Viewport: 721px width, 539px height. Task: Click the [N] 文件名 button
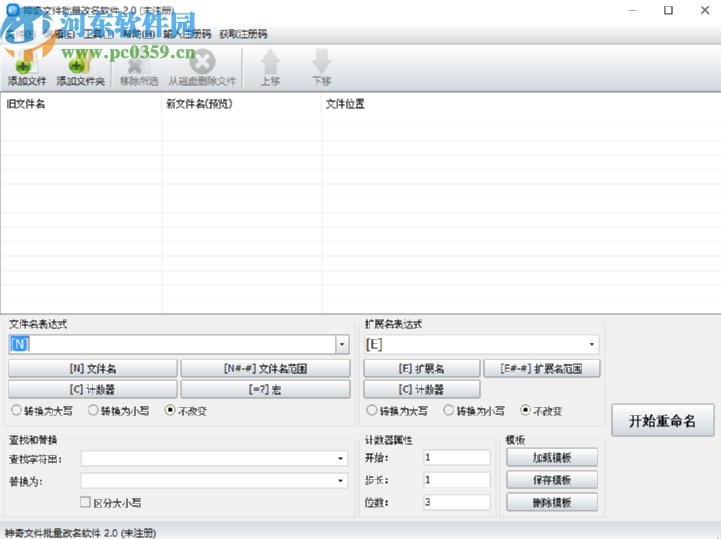pos(93,369)
